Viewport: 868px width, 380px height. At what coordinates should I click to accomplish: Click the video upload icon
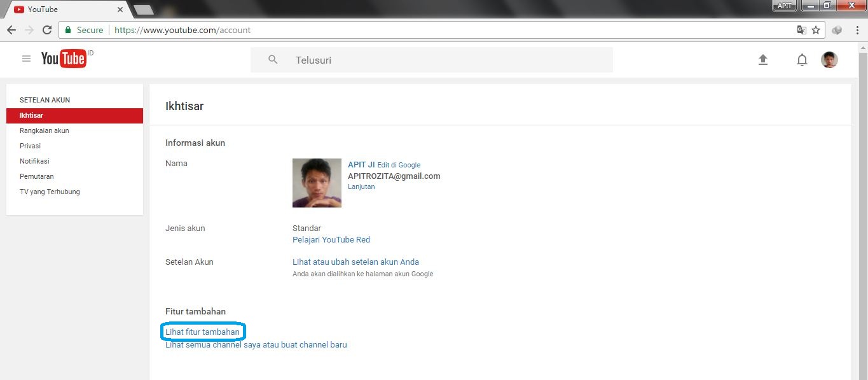762,59
